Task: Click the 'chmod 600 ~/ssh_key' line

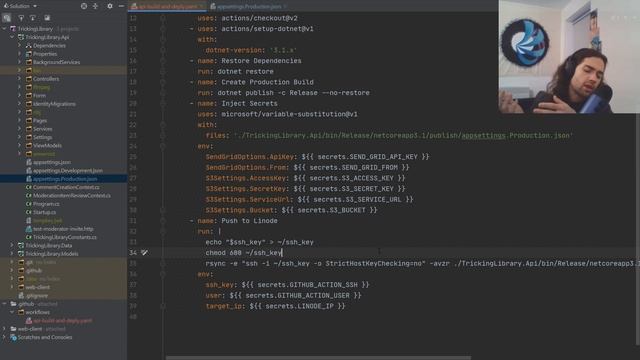Action: point(244,253)
